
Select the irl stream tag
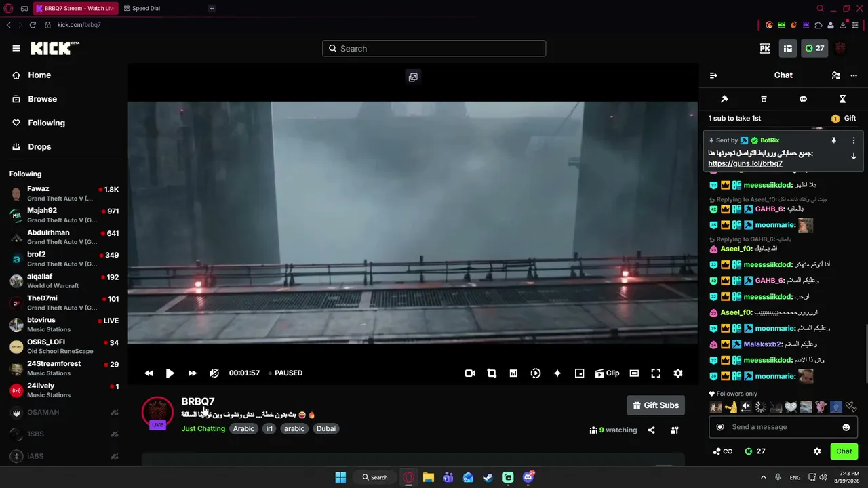(x=269, y=429)
